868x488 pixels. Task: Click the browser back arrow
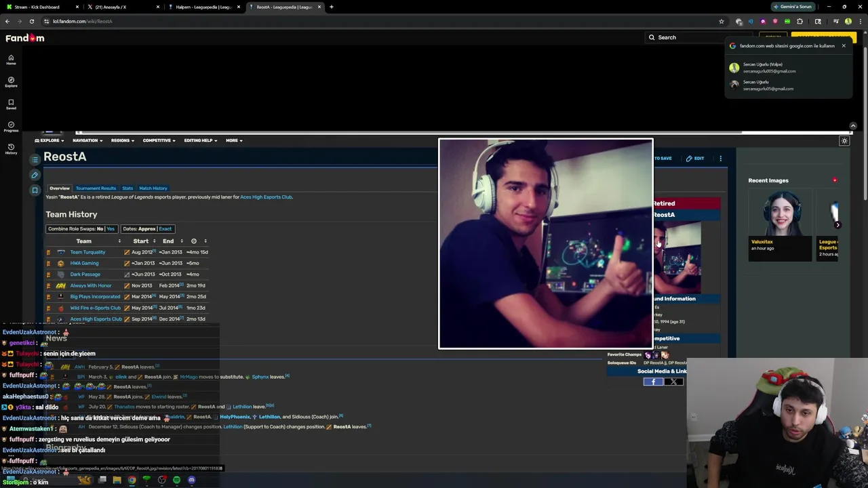coord(7,21)
